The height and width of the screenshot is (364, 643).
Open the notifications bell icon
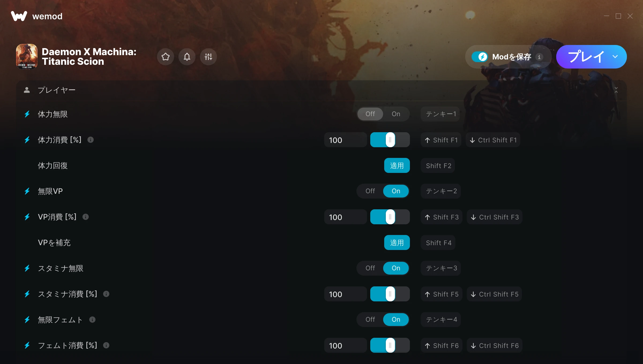point(187,57)
